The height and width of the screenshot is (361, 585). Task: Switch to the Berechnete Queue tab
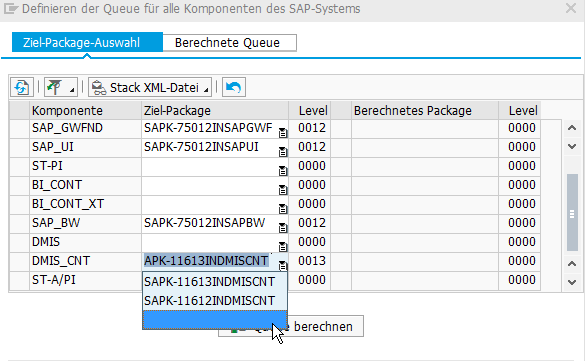point(229,43)
